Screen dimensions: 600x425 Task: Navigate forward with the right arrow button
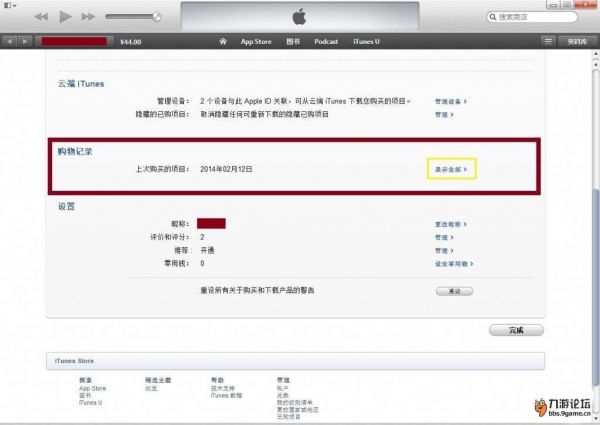pos(24,41)
